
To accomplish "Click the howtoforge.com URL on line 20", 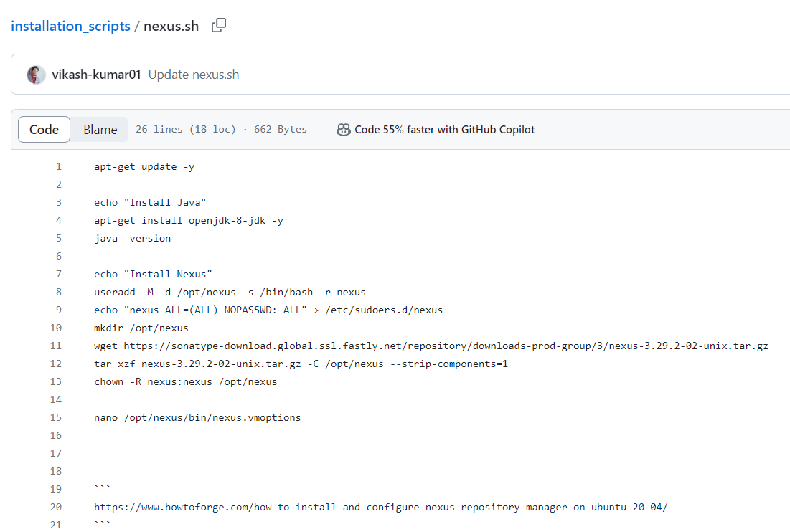I will pos(381,507).
